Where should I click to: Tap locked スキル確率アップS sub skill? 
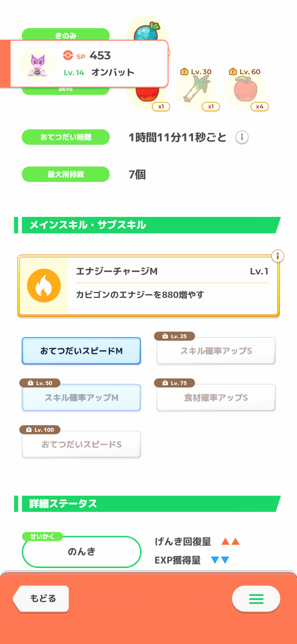(216, 351)
